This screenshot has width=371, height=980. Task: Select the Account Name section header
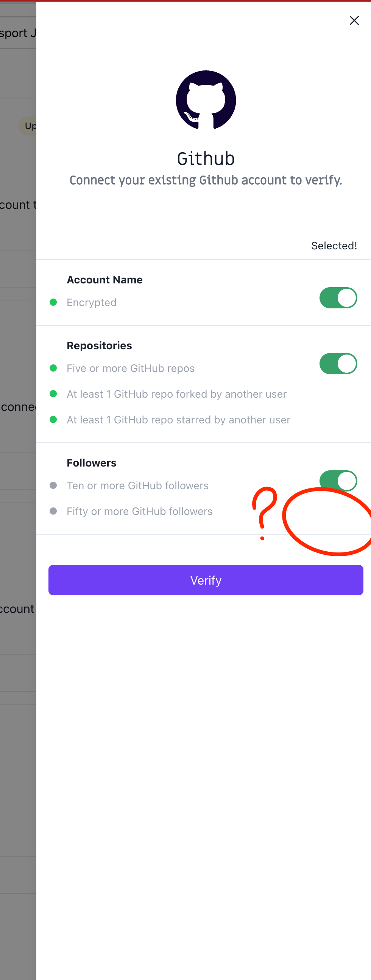pos(104,280)
